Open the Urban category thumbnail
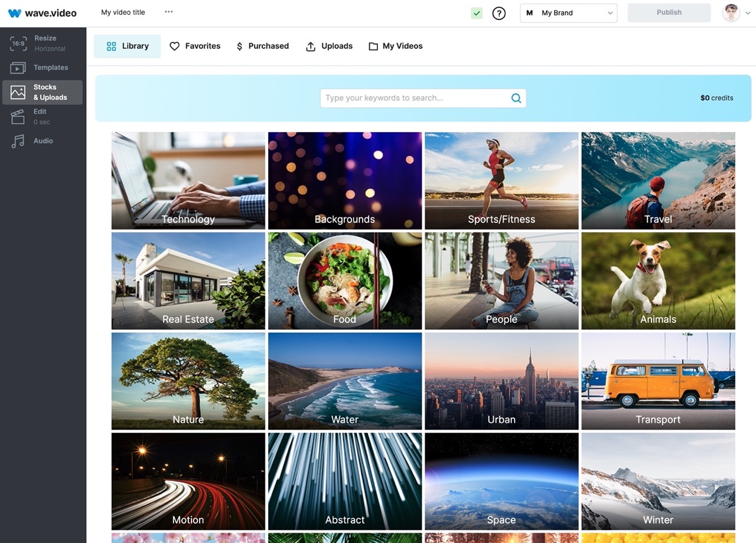 [x=501, y=381]
